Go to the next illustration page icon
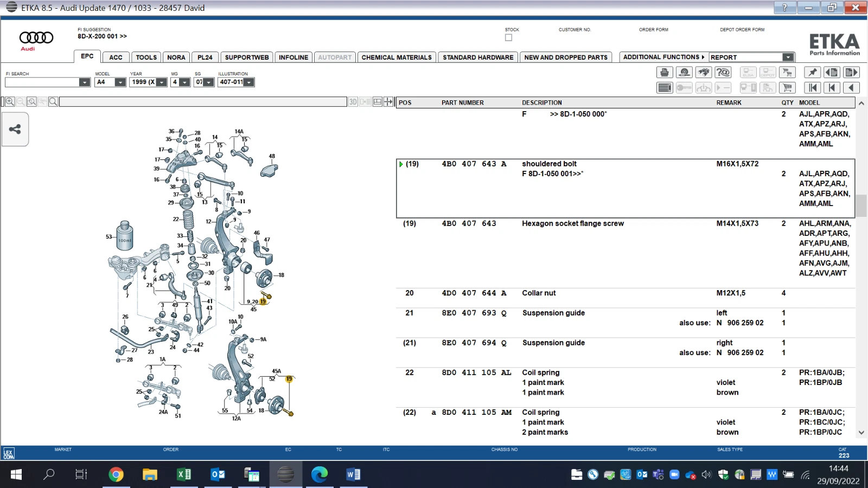Viewport: 868px width, 488px height. click(851, 72)
